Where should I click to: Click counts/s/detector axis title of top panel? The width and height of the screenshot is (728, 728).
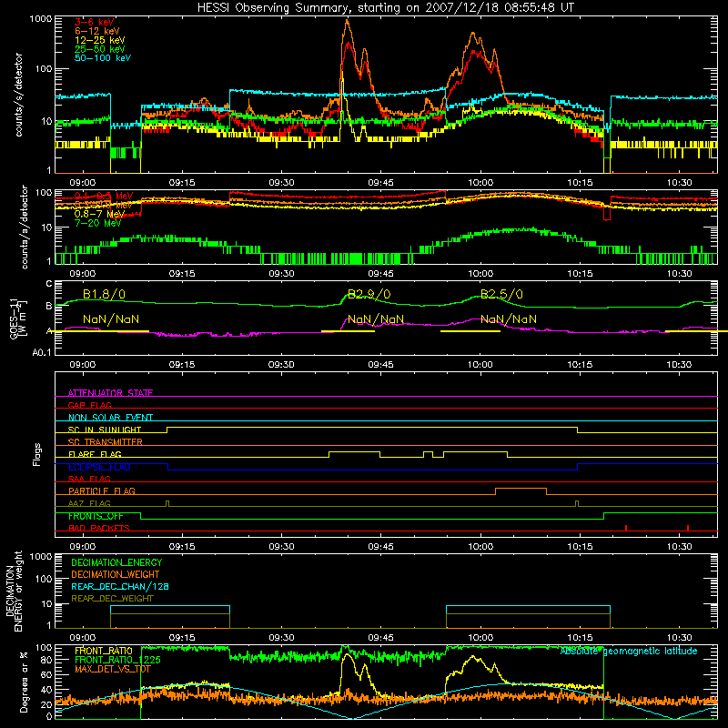click(18, 95)
